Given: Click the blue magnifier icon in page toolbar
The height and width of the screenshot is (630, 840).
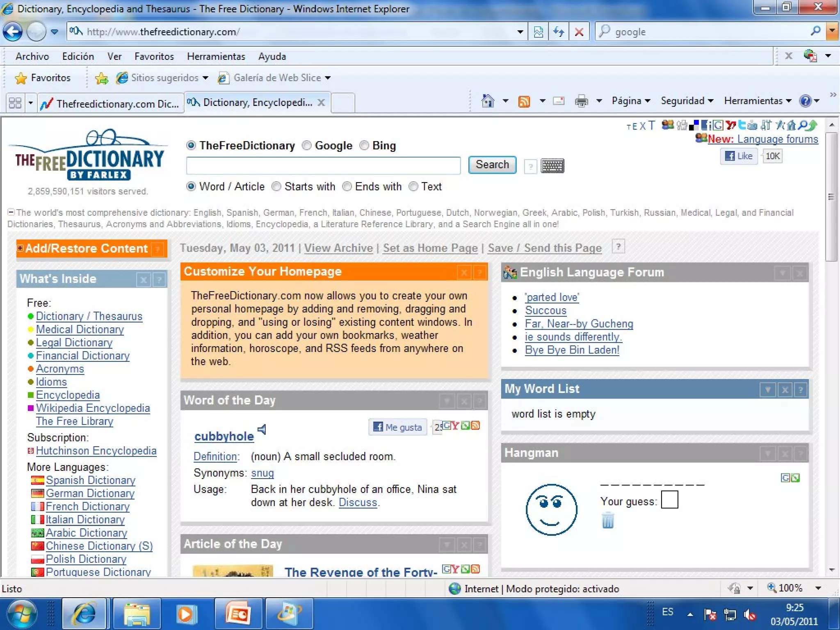Looking at the screenshot, I should (803, 125).
